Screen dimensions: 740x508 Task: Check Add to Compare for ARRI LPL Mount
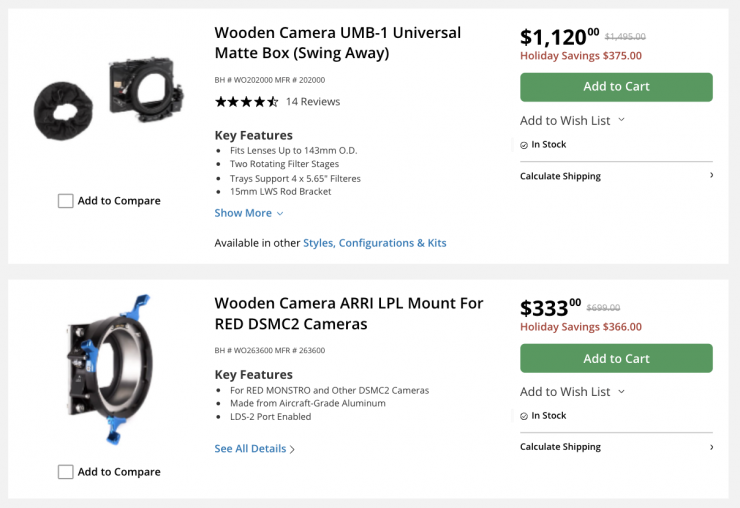(x=66, y=472)
